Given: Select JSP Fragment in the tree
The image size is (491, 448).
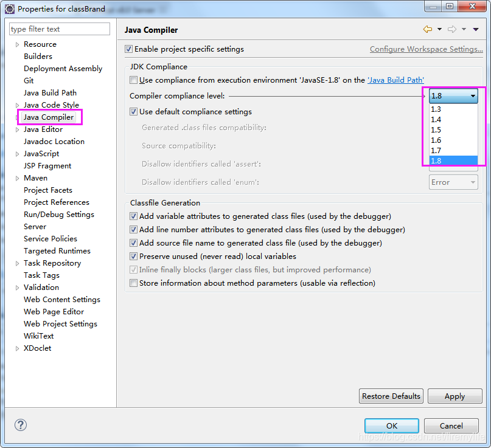Looking at the screenshot, I should 47,166.
